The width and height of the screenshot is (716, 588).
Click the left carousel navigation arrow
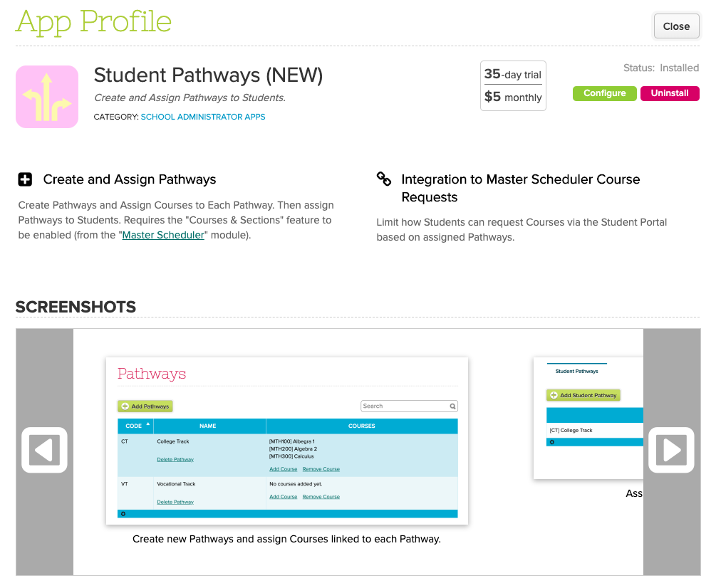(x=44, y=450)
